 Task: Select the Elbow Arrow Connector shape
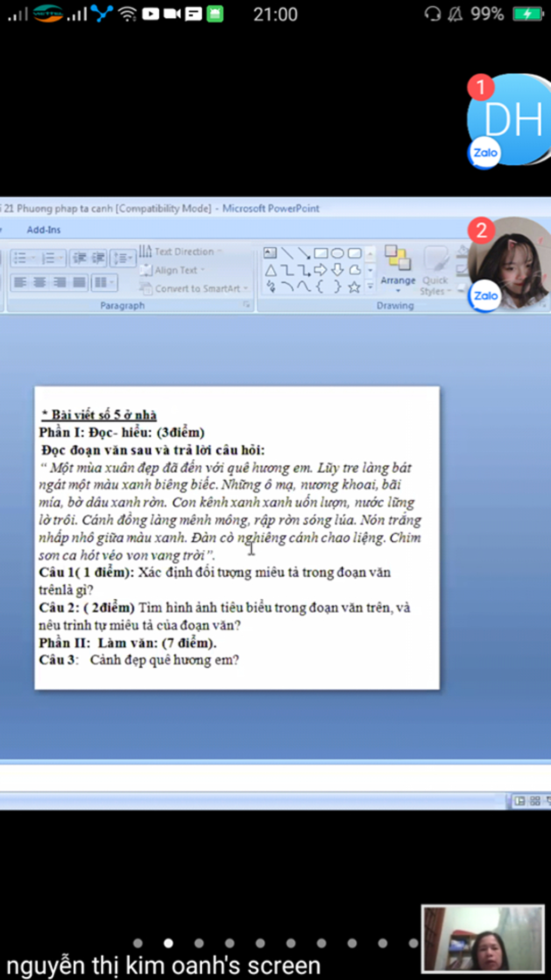pos(304,270)
